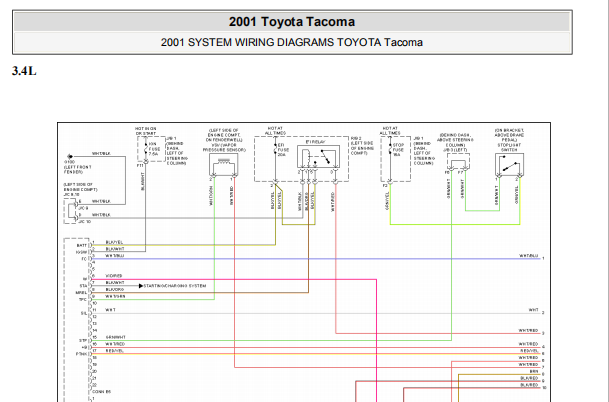Viewport: 609px width, 402px height.
Task: Click 'BLK/YEL' wire label beside BATT pin 1
Action: [114, 242]
